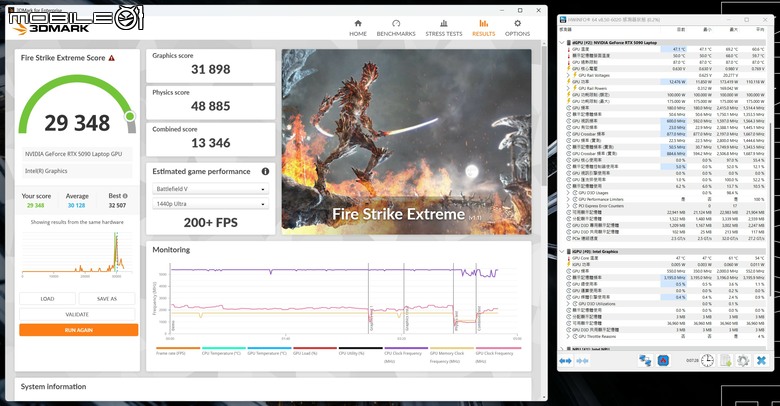Click the HWiNFO expand columns blue arrows icon
Viewport: 780px width, 406px height.
click(x=566, y=361)
